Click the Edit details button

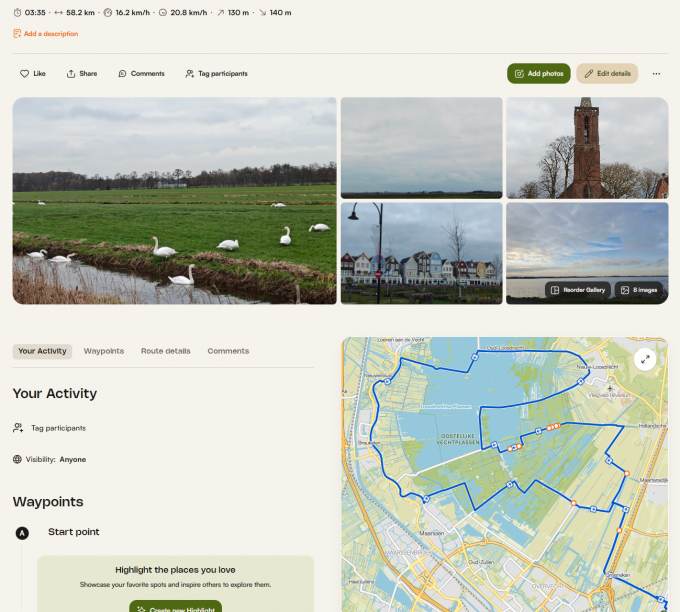click(x=607, y=74)
